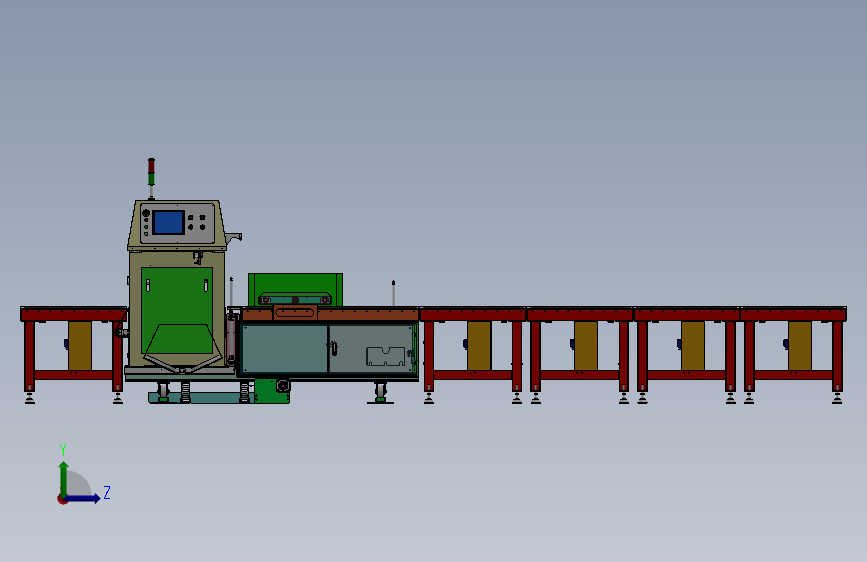Image resolution: width=867 pixels, height=562 pixels.
Task: Click the Y letter above the triad
Action: pos(63,449)
